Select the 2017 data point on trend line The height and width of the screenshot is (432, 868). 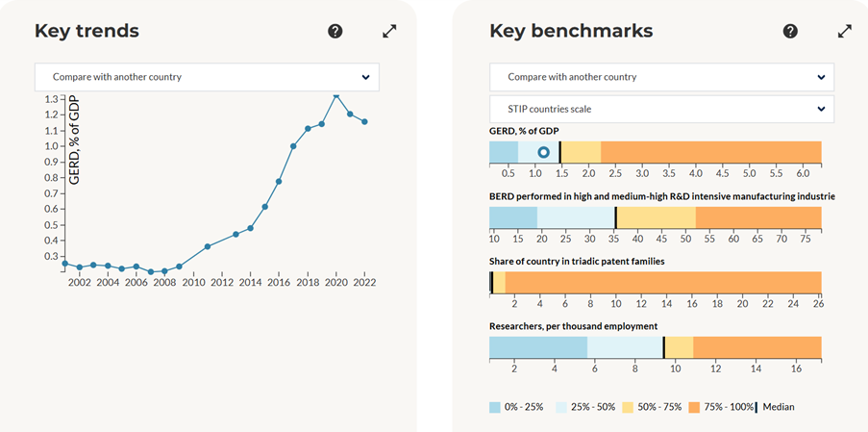(x=293, y=146)
